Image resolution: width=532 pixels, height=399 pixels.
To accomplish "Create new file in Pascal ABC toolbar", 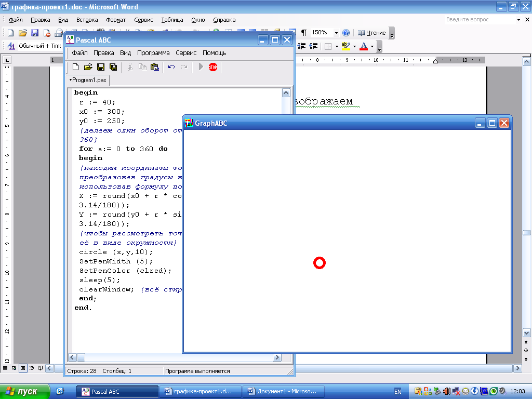I will (75, 67).
